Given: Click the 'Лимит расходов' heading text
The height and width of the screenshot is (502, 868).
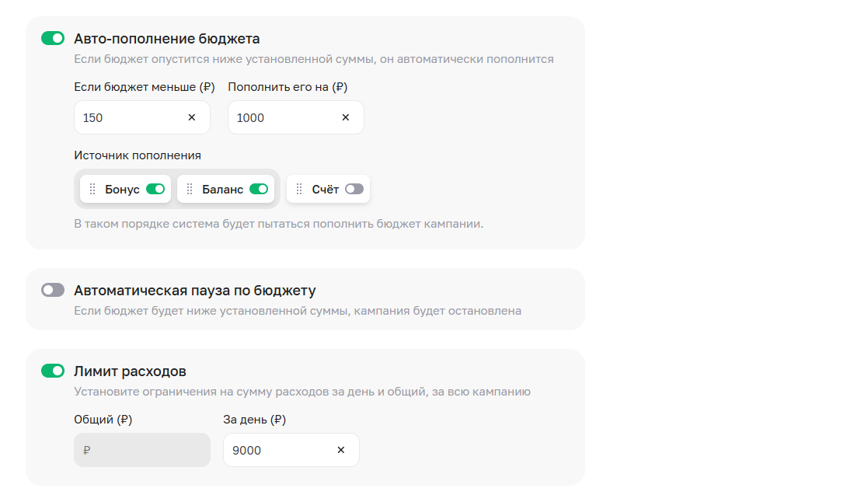Looking at the screenshot, I should tap(130, 371).
